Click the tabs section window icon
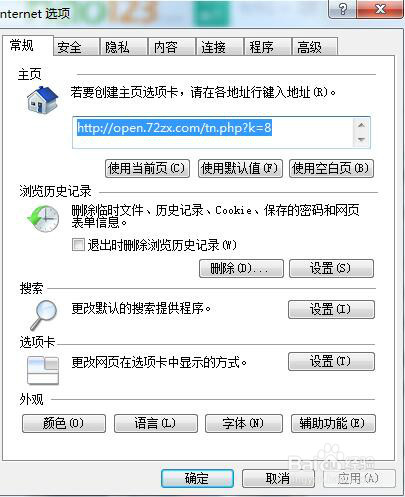 pyautogui.click(x=43, y=370)
